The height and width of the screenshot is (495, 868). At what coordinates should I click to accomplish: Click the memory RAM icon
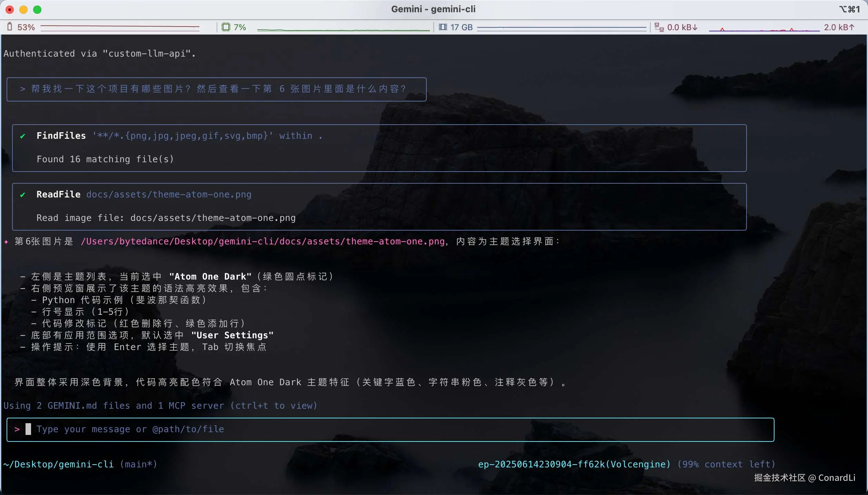coord(443,27)
